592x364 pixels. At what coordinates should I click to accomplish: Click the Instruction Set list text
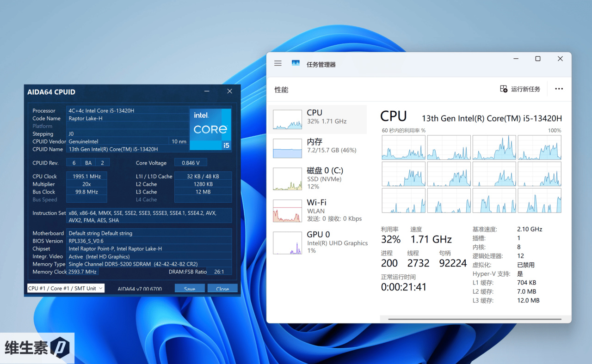coord(149,217)
